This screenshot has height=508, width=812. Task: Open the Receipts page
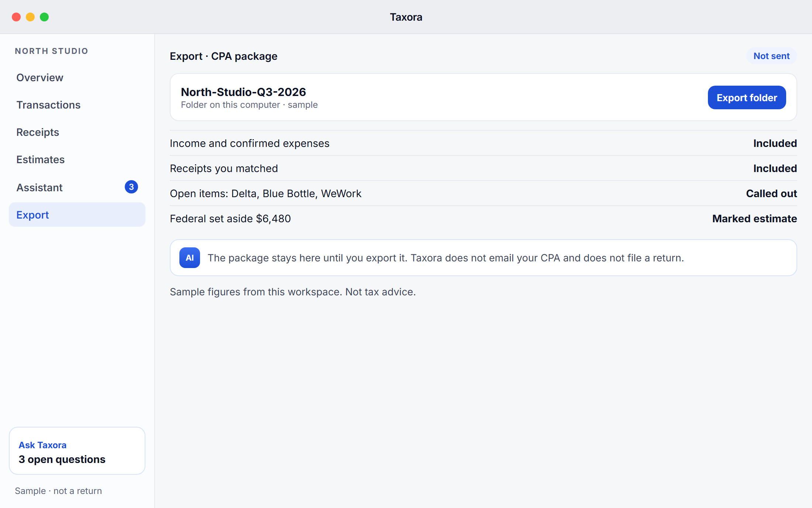[x=77, y=132]
